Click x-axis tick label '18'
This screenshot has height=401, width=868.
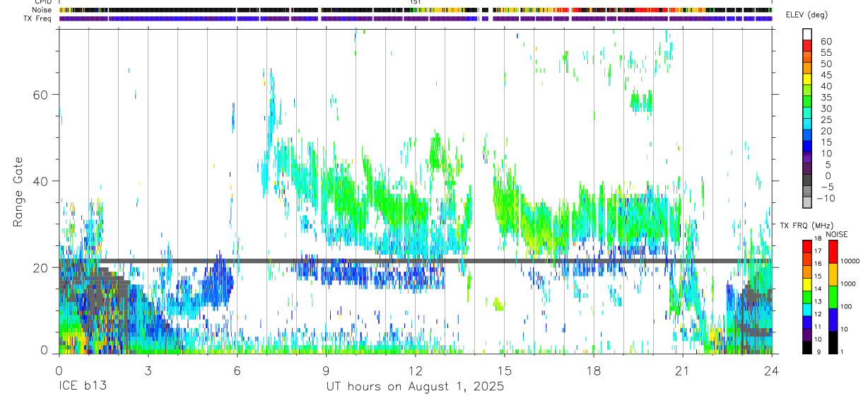(x=593, y=370)
